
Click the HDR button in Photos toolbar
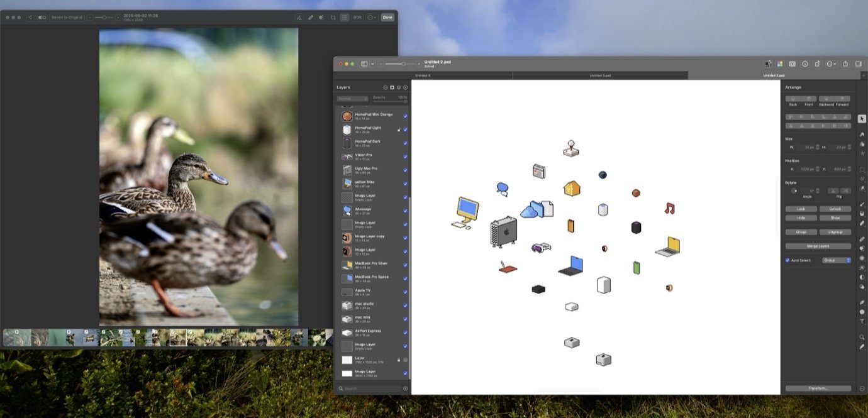point(357,18)
